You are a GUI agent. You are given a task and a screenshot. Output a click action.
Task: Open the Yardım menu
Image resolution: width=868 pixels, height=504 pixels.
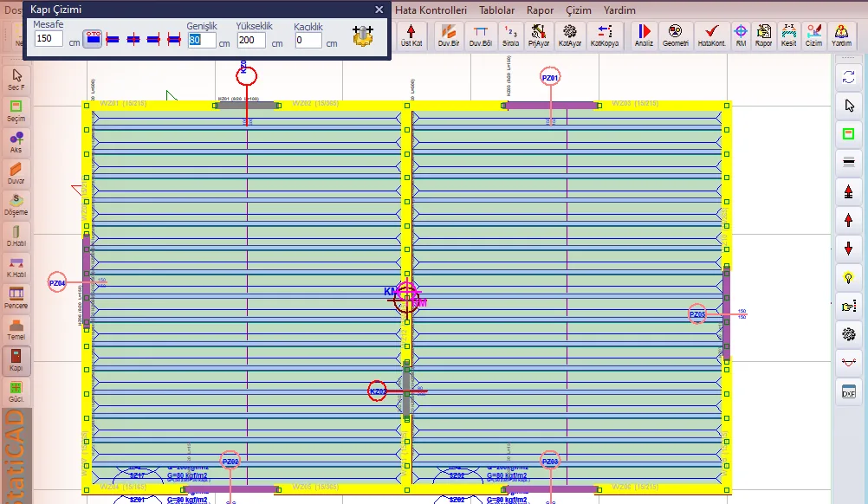pyautogui.click(x=619, y=10)
